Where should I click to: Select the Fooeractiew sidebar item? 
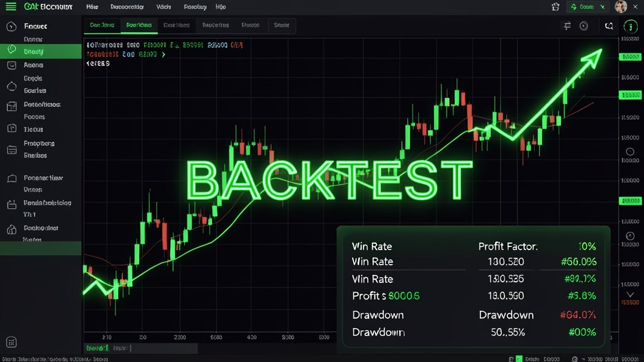(43, 178)
